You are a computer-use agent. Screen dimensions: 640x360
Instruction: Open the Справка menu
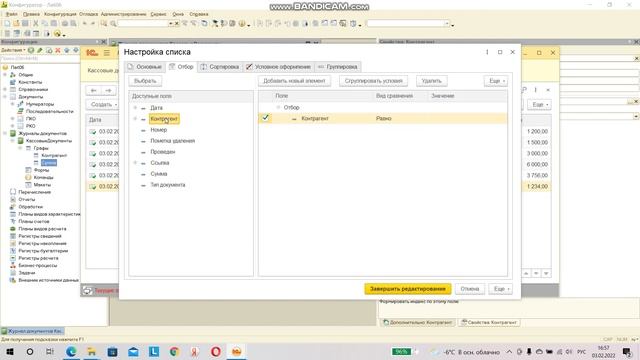click(199, 14)
